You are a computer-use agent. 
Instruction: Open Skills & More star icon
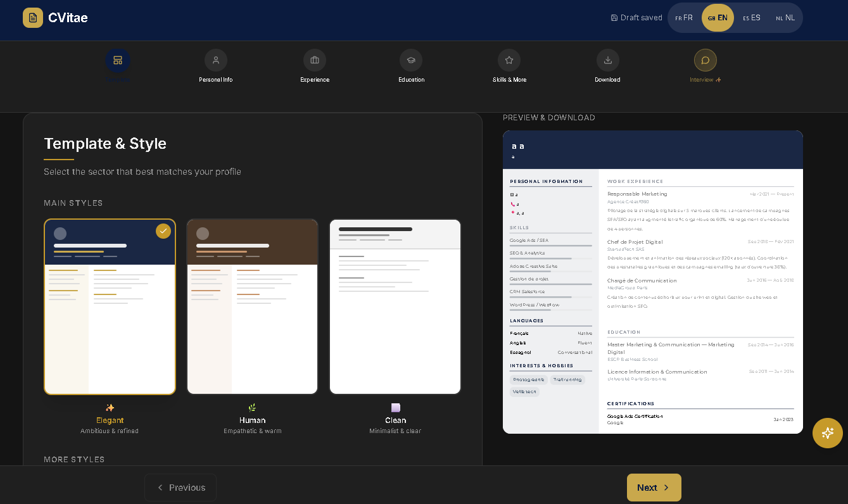(509, 60)
